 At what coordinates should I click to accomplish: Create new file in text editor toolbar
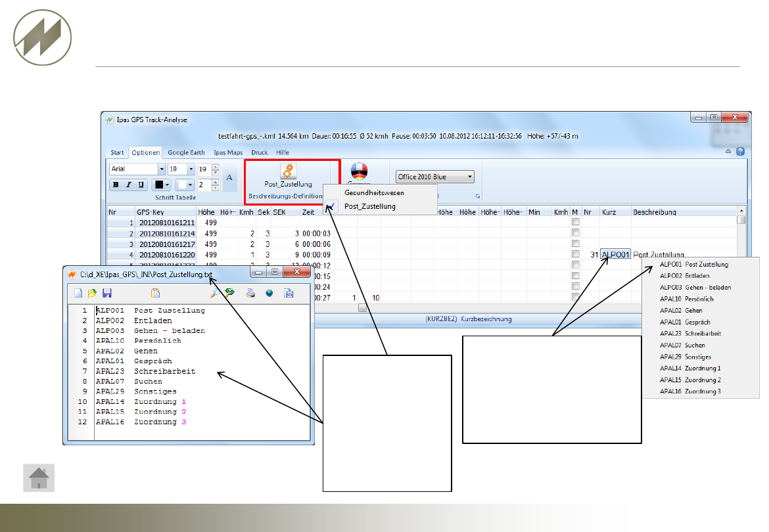(x=78, y=293)
